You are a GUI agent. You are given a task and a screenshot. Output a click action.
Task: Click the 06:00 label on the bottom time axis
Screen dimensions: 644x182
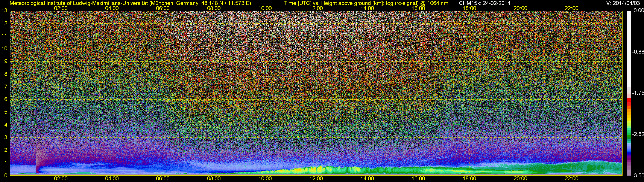point(163,179)
